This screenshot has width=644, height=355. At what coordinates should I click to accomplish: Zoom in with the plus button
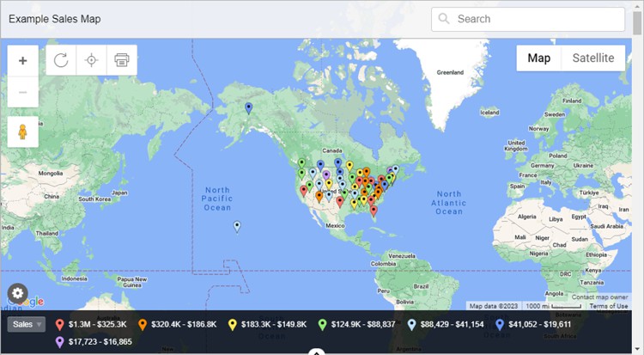(x=22, y=61)
